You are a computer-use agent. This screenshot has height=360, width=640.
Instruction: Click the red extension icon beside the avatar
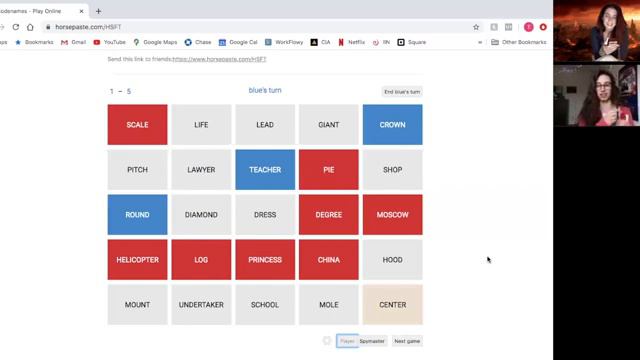[543, 27]
